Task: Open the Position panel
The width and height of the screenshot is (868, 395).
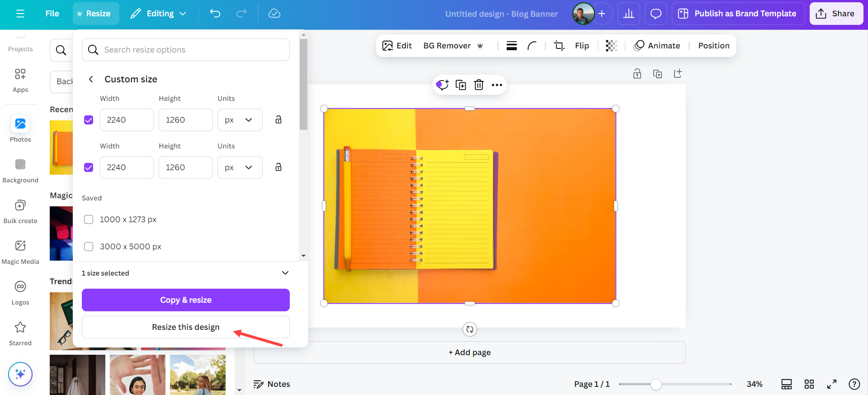Action: [714, 46]
